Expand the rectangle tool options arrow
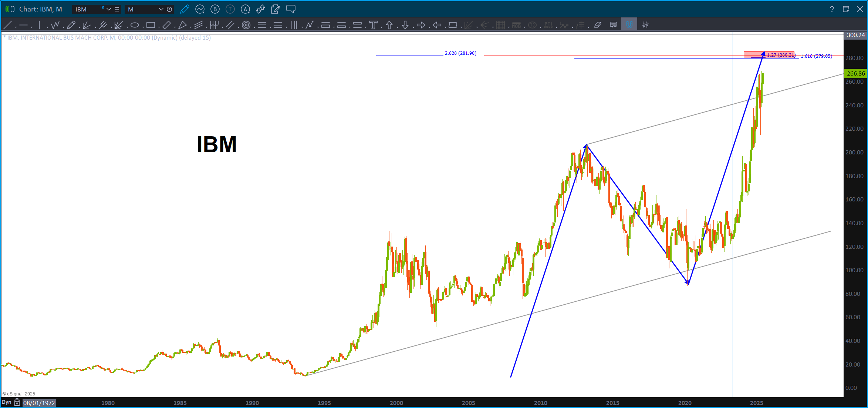868x408 pixels. point(159,27)
